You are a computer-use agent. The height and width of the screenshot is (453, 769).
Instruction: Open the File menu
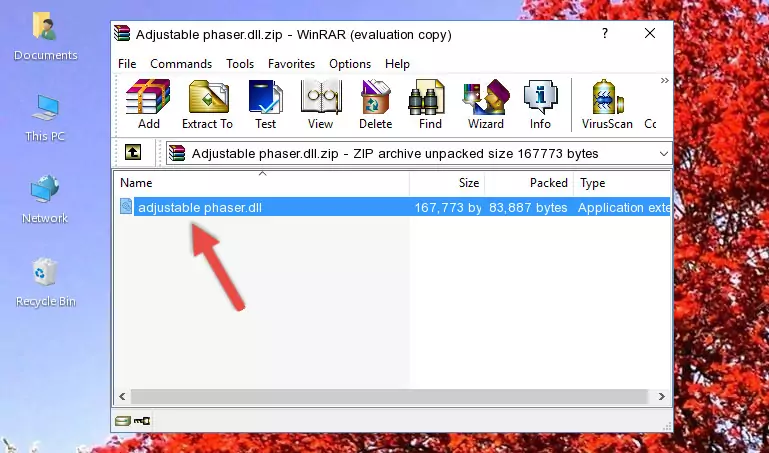pyautogui.click(x=127, y=64)
